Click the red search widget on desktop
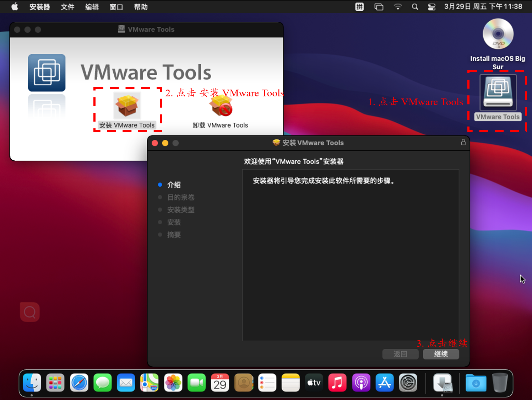This screenshot has width=532, height=400. 30,312
